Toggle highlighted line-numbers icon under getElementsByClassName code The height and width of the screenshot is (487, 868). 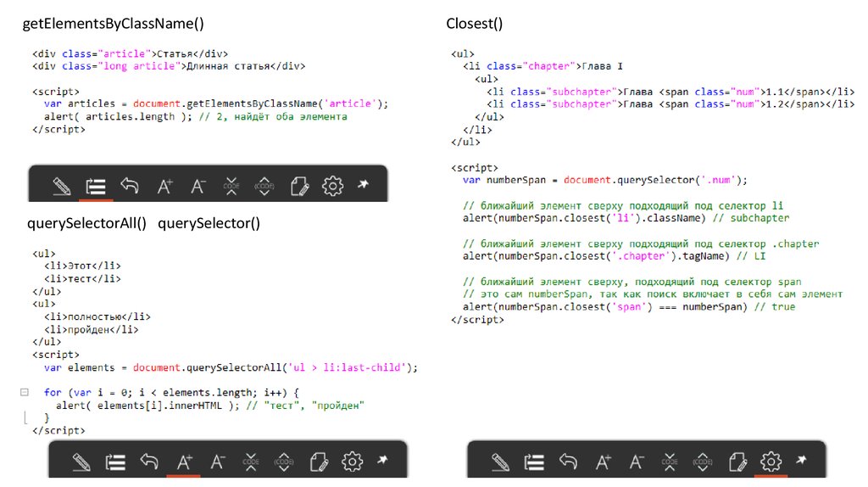[95, 186]
